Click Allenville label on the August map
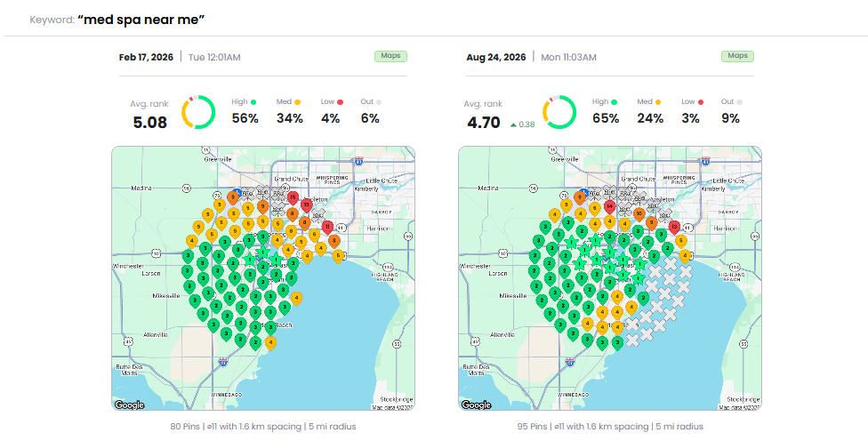The height and width of the screenshot is (441, 868). pyautogui.click(x=503, y=335)
